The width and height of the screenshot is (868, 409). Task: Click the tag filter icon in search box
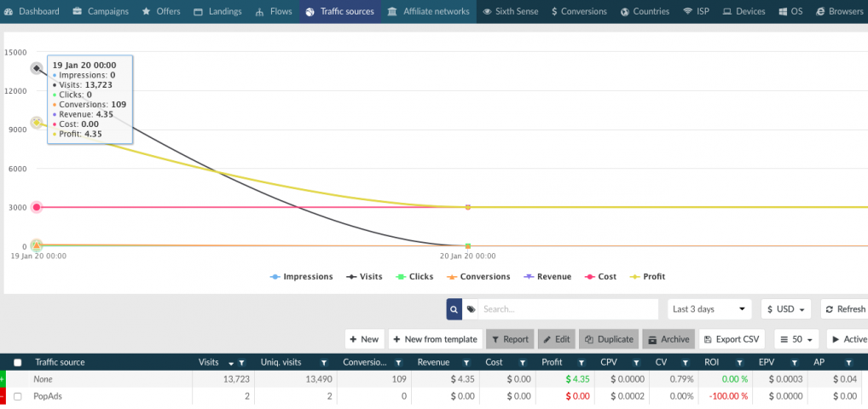tap(471, 309)
